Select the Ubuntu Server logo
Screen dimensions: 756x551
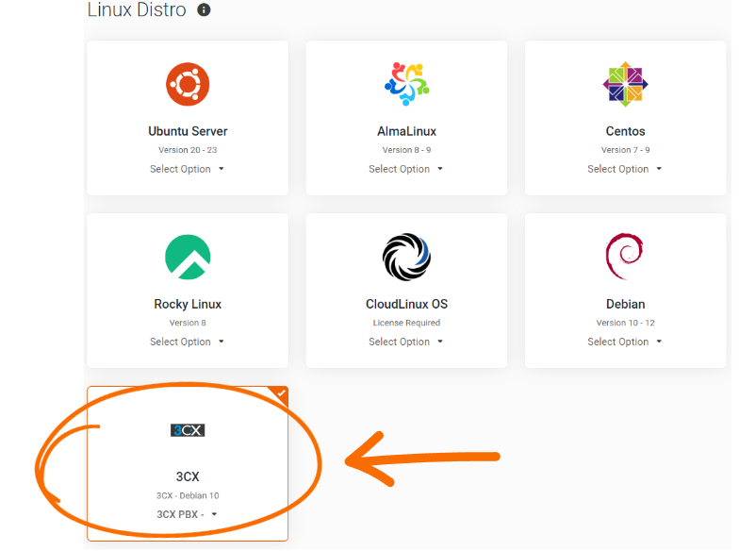tap(188, 84)
